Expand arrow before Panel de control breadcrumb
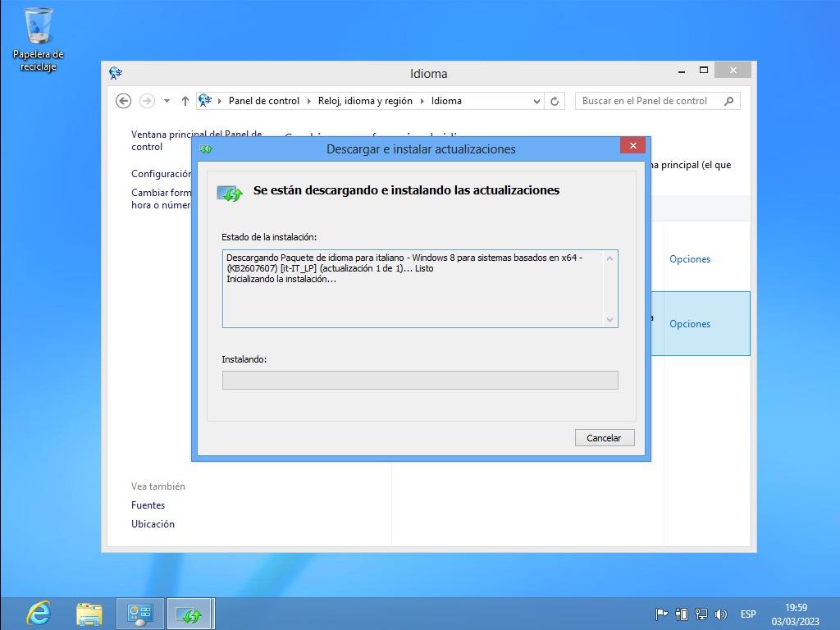 220,101
